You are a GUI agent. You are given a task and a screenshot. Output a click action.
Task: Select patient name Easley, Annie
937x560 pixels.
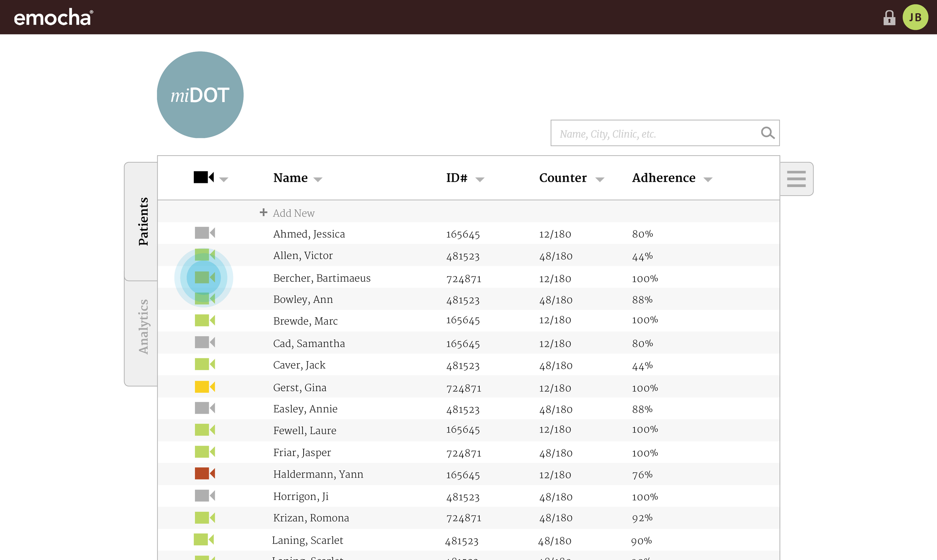305,409
